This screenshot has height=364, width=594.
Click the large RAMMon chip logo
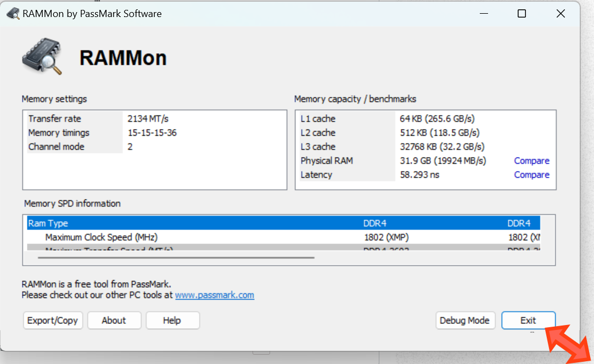[x=42, y=57]
